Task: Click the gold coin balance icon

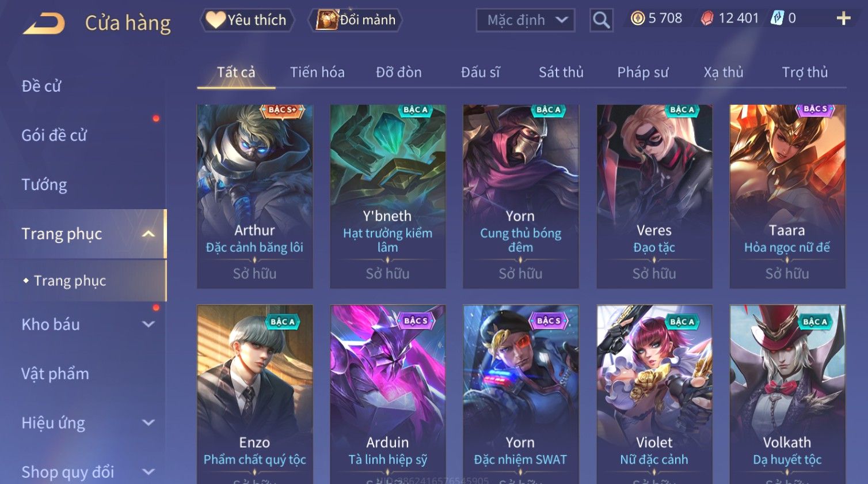Action: 637,18
